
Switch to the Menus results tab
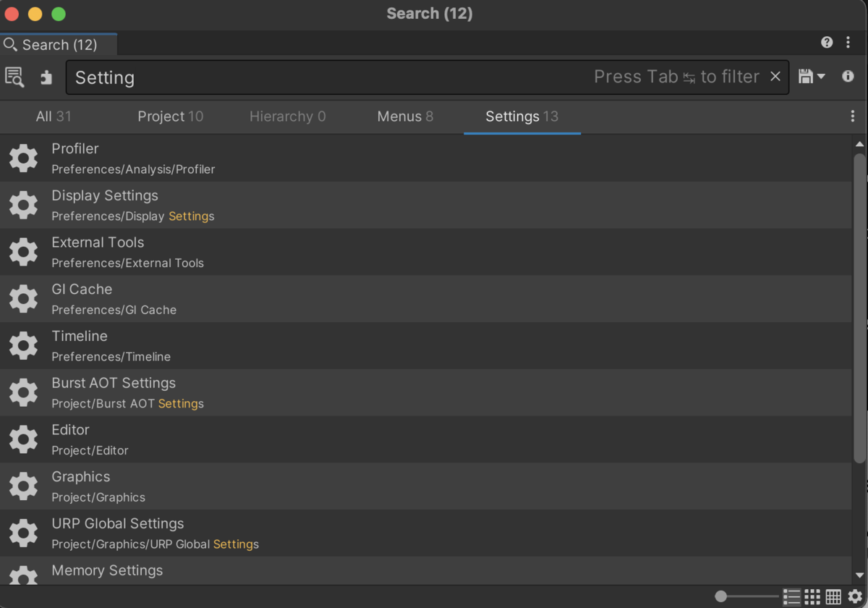405,117
